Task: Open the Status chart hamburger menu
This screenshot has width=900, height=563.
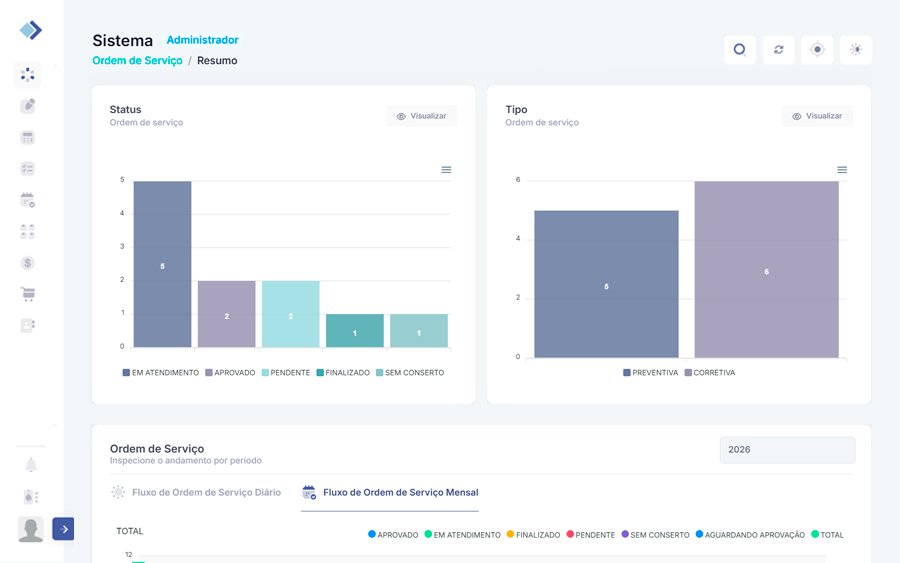Action: pyautogui.click(x=446, y=170)
